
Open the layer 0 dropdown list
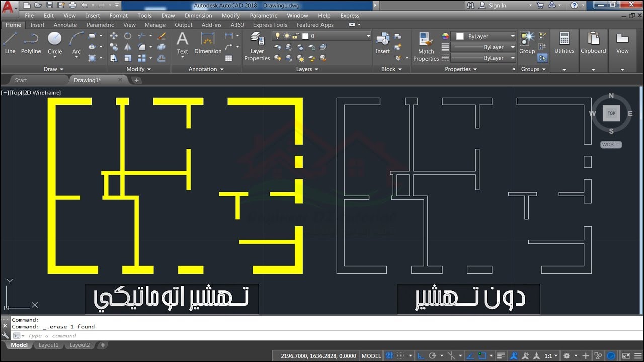(x=368, y=36)
